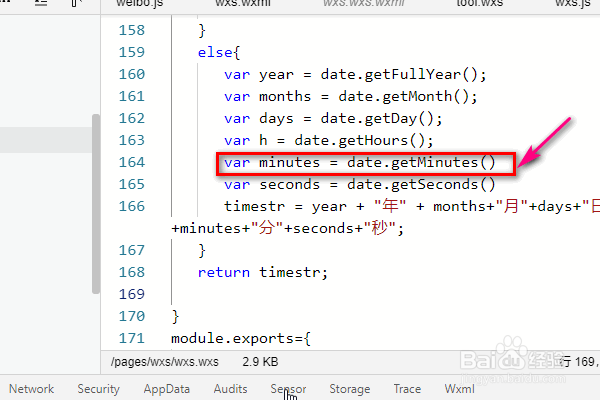The image size is (600, 400).
Task: Switch to the weibo.js editor tab
Action: (140, 4)
